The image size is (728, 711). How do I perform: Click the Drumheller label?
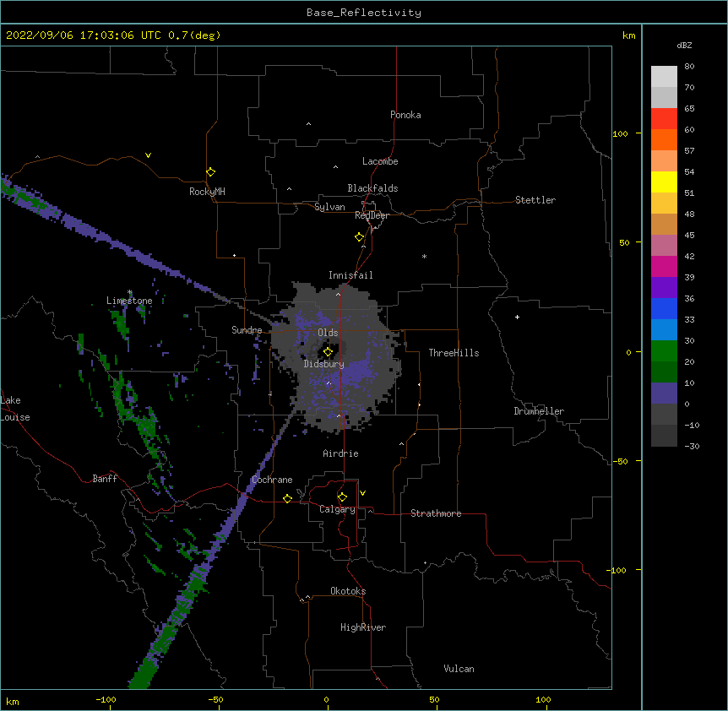[539, 411]
